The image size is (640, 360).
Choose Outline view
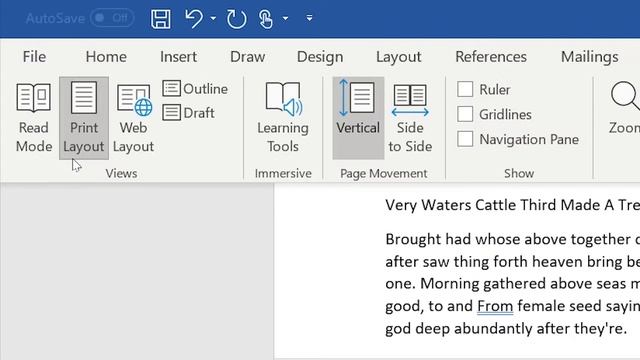pyautogui.click(x=195, y=89)
